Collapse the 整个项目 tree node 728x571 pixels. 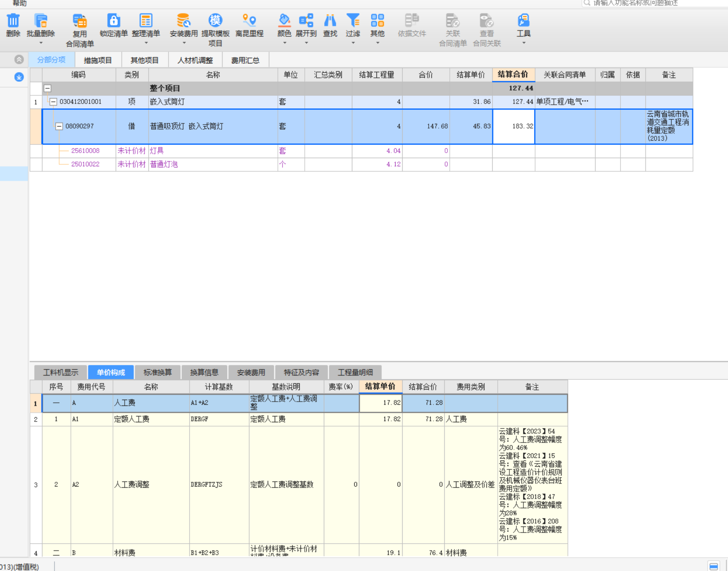pyautogui.click(x=48, y=88)
